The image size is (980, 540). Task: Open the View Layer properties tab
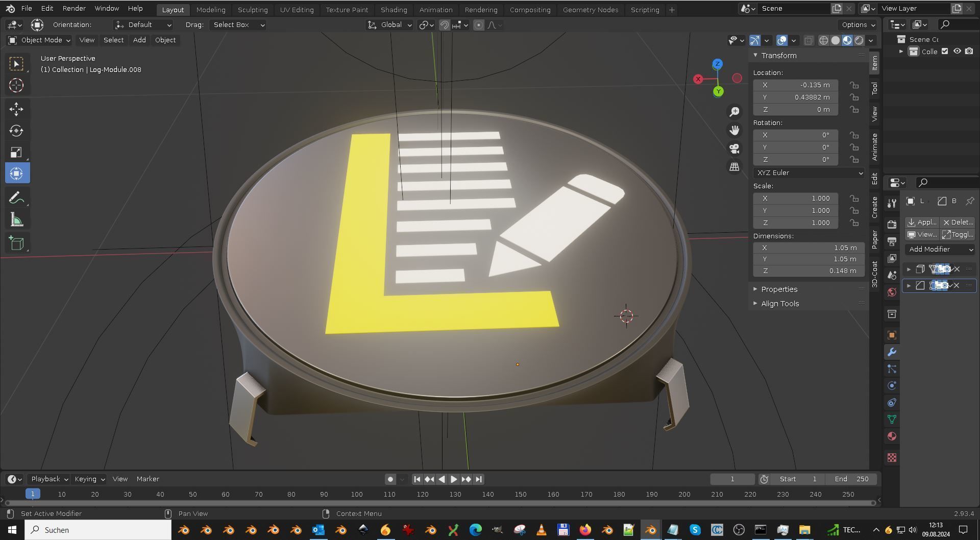click(892, 258)
